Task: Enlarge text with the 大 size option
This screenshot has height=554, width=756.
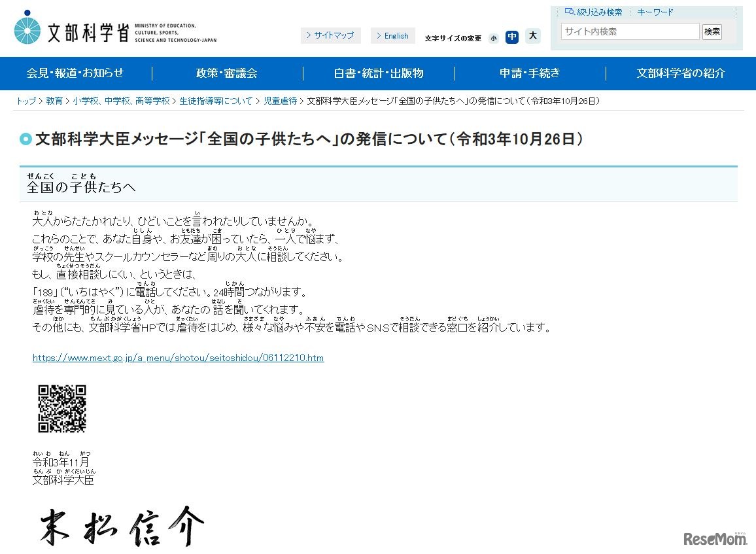Action: point(533,37)
